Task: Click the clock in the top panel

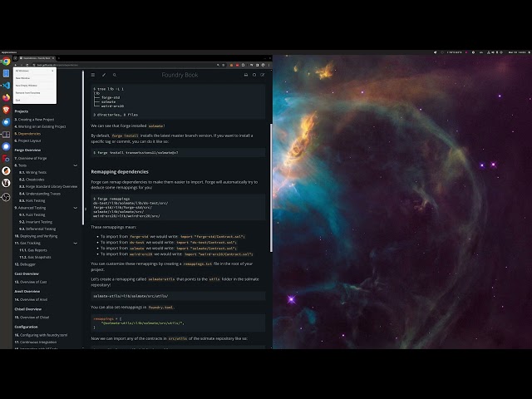Action: (517, 52)
